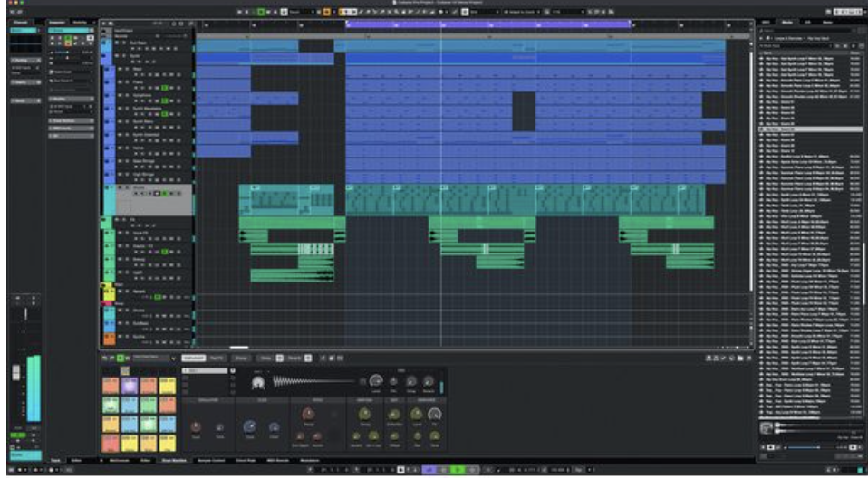Click the Record button in transport bar
Viewport: 868px width, 478px height.
click(x=472, y=470)
